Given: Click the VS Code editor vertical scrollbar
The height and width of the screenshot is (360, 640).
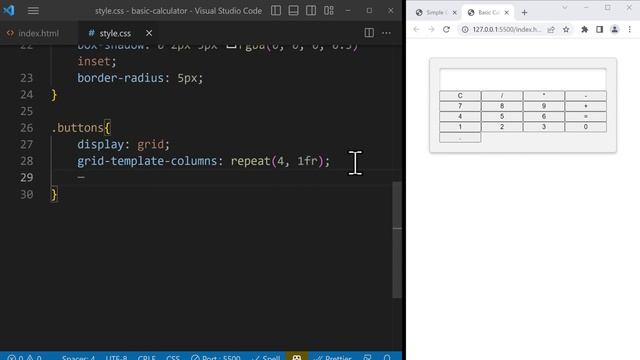Looking at the screenshot, I should coord(397,240).
